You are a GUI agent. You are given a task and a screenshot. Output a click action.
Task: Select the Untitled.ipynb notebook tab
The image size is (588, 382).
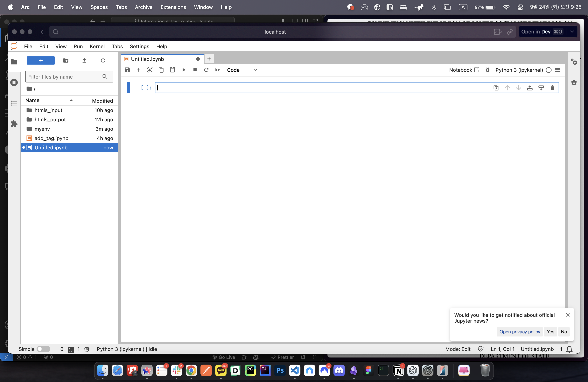(147, 59)
